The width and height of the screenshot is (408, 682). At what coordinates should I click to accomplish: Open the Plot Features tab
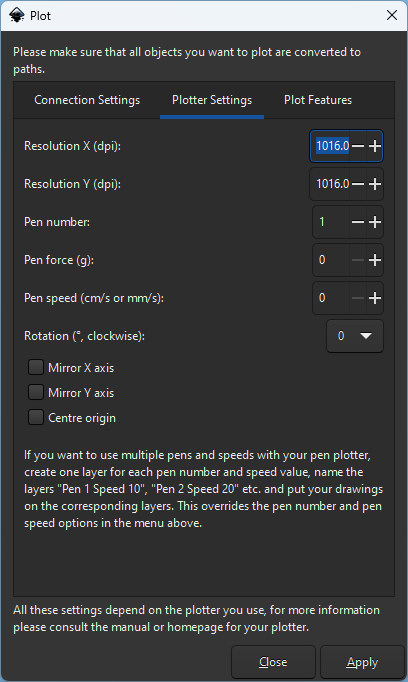tap(318, 100)
